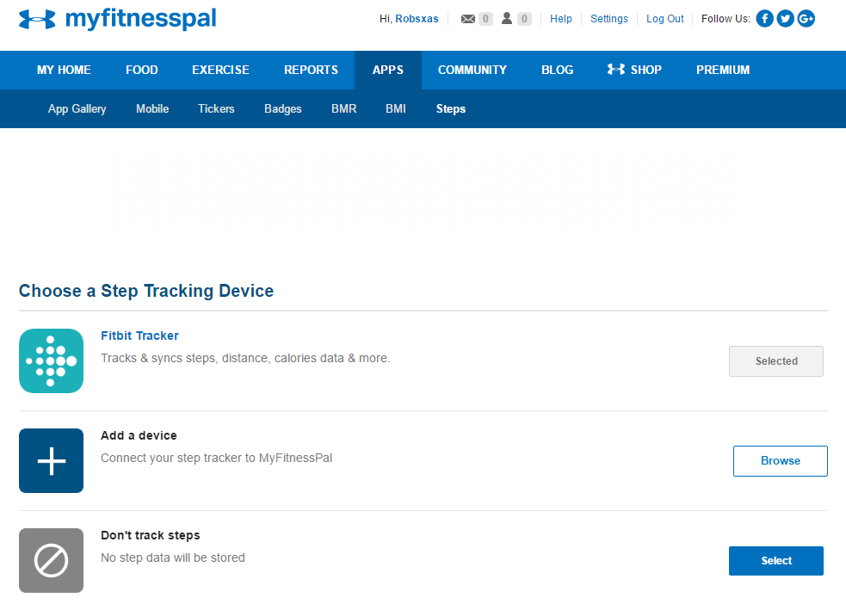This screenshot has height=616, width=846.
Task: Click the Log Out link
Action: [x=664, y=19]
